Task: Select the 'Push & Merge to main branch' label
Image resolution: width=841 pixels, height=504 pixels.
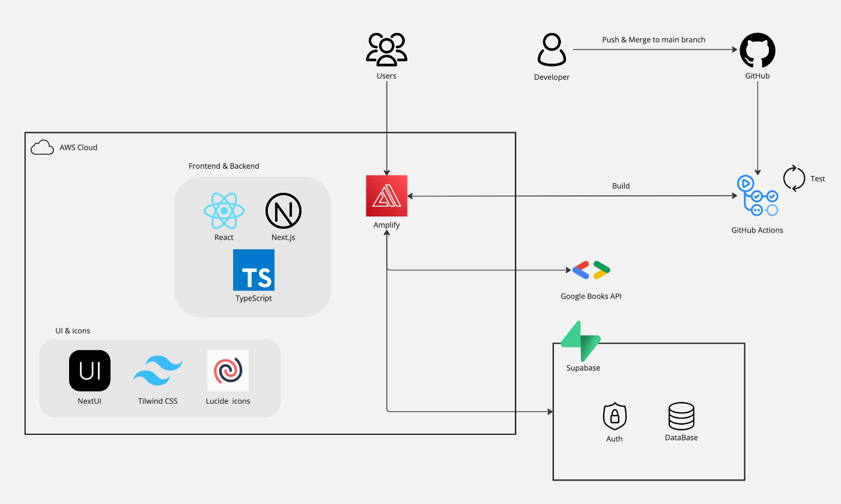Action: 654,40
